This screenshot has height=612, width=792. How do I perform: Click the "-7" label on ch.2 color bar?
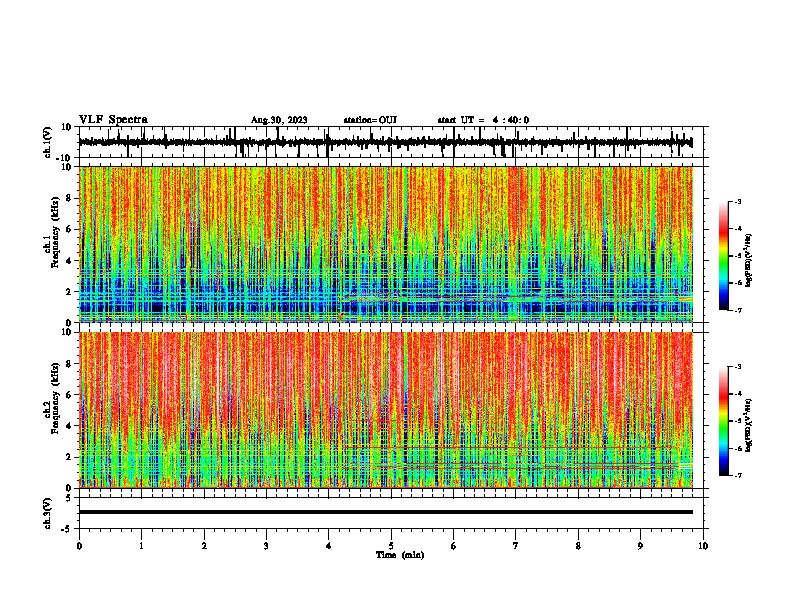click(737, 475)
